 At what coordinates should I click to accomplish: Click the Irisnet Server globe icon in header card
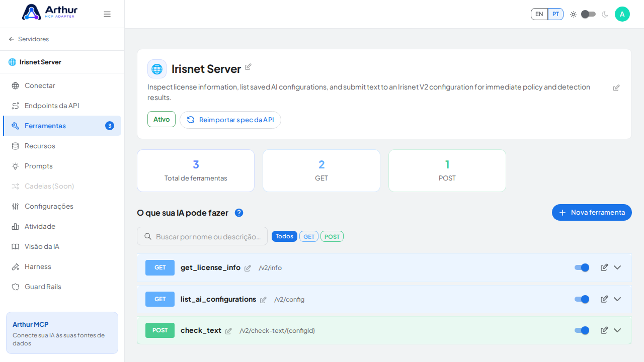157,69
